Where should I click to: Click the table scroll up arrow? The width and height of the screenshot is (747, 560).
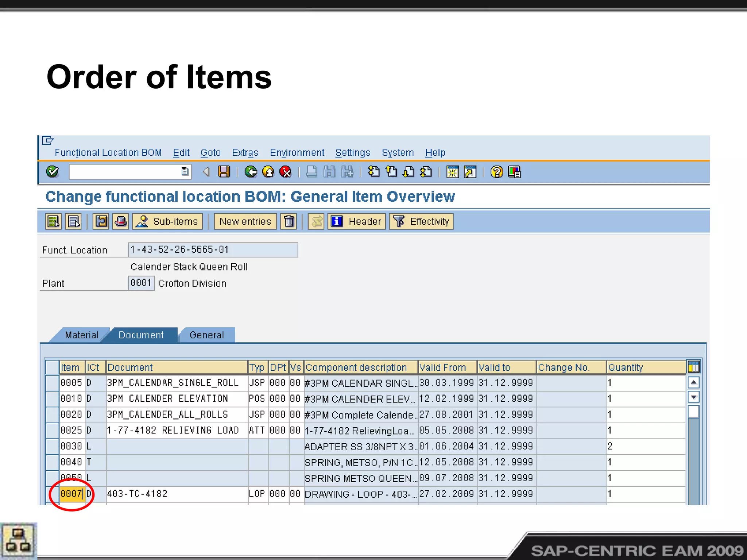(x=693, y=382)
